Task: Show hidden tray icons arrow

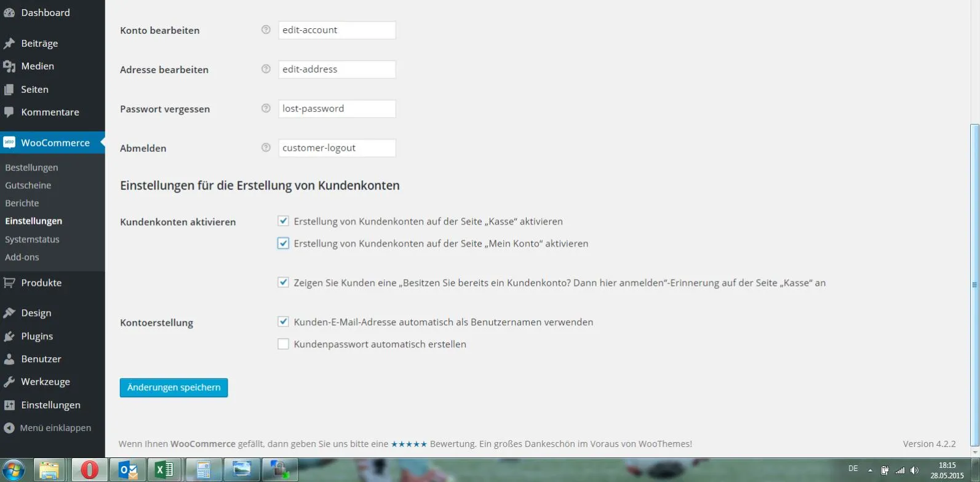Action: click(870, 470)
